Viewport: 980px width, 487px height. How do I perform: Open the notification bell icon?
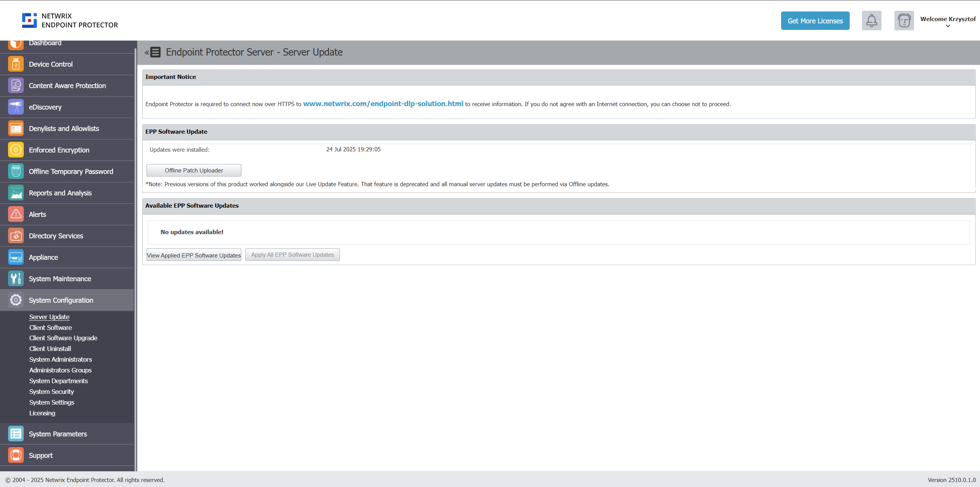(872, 20)
